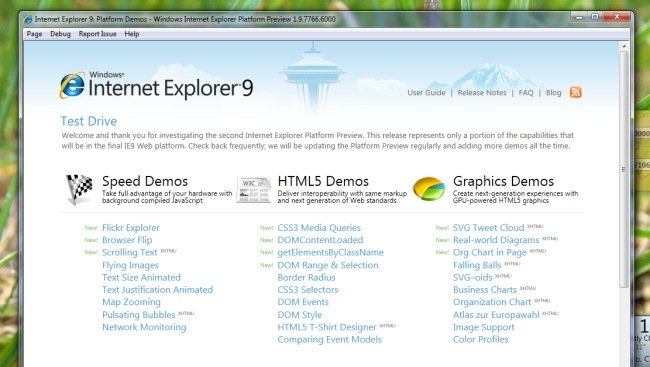The height and width of the screenshot is (367, 650).
Task: Open the User Guide link
Action: tap(426, 92)
